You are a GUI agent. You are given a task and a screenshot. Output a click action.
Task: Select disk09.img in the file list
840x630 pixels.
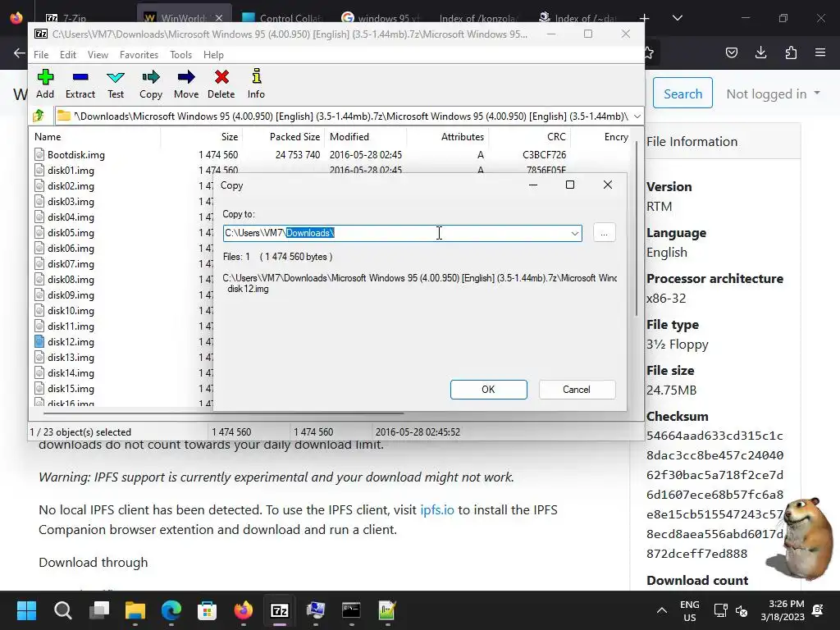click(71, 294)
